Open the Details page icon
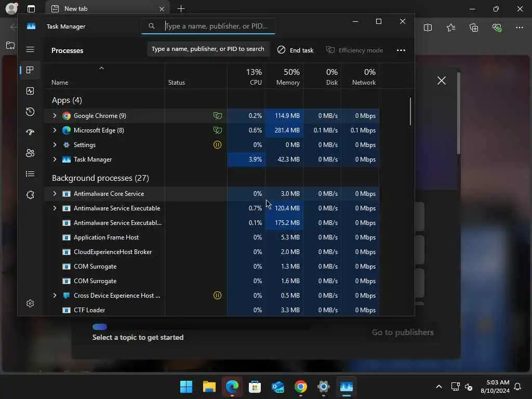 click(x=30, y=174)
